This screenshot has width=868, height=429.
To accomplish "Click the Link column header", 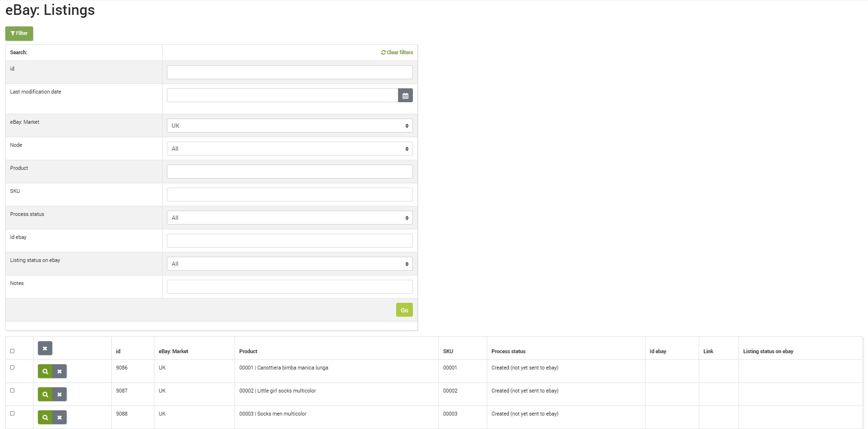I will point(708,351).
